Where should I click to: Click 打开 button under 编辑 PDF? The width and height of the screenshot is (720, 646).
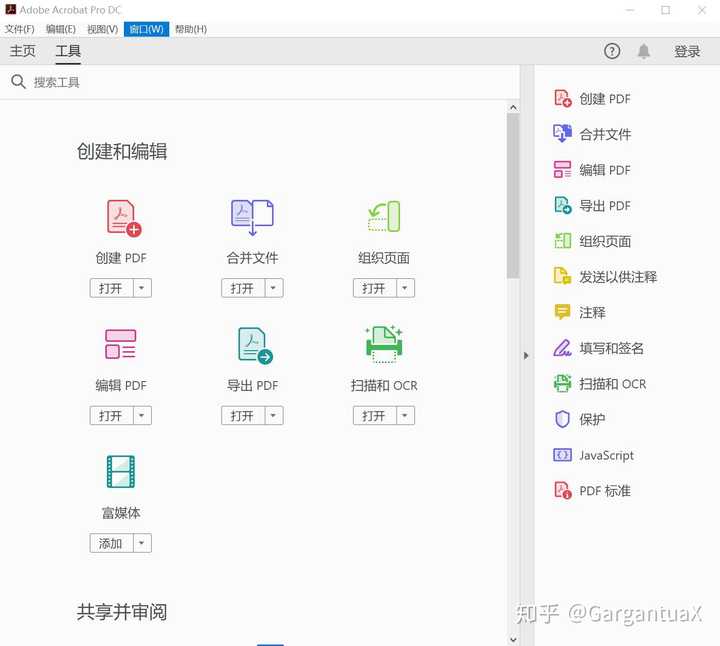(112, 415)
